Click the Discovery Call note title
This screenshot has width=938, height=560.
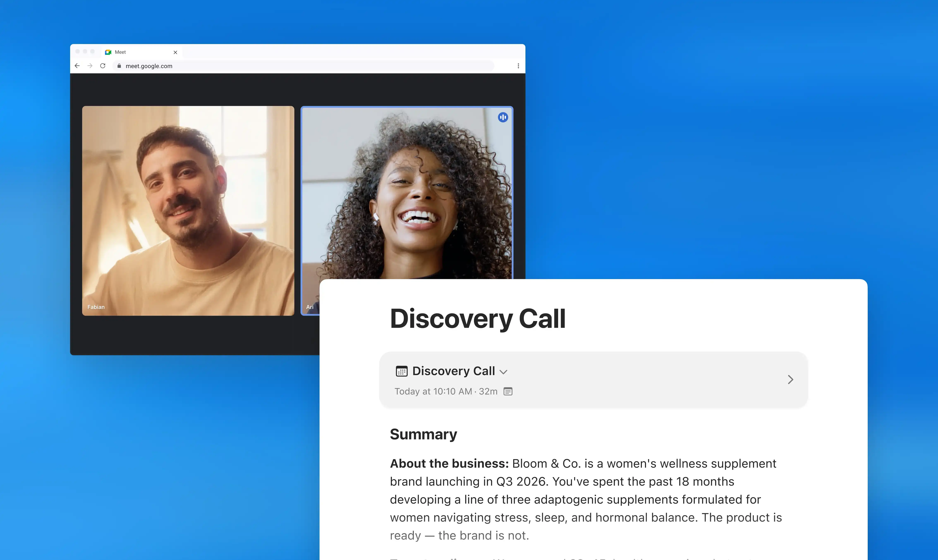(x=477, y=319)
